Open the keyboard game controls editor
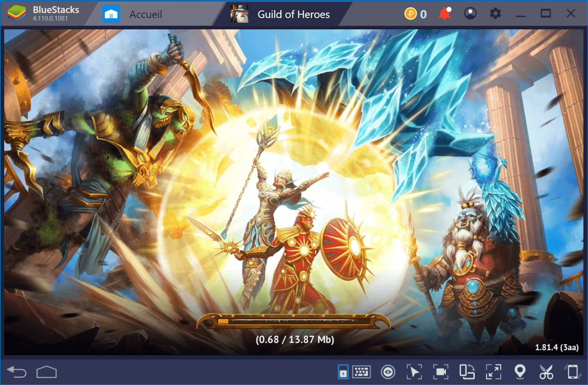Image resolution: width=588 pixels, height=385 pixels. tap(362, 372)
